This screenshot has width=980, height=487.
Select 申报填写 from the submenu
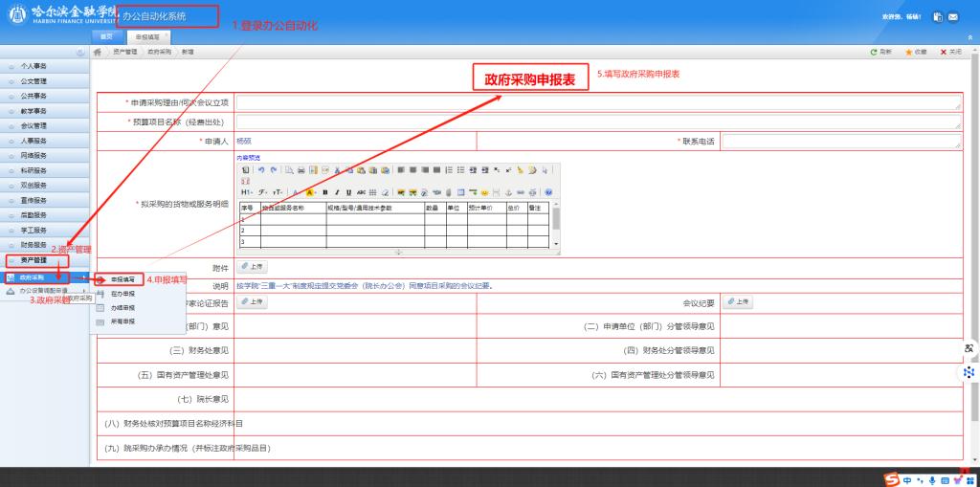[x=122, y=279]
